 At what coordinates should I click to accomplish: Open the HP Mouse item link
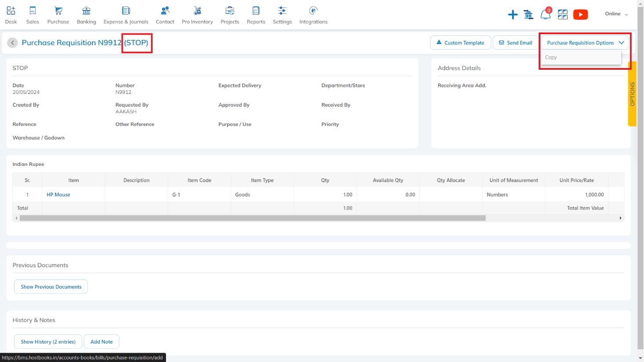58,194
